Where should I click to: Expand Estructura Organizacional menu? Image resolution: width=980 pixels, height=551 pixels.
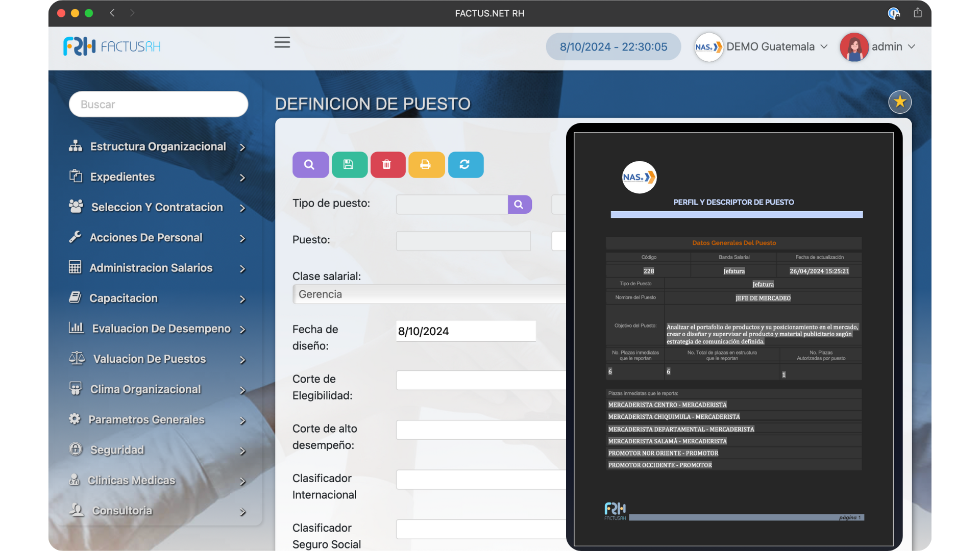158,147
